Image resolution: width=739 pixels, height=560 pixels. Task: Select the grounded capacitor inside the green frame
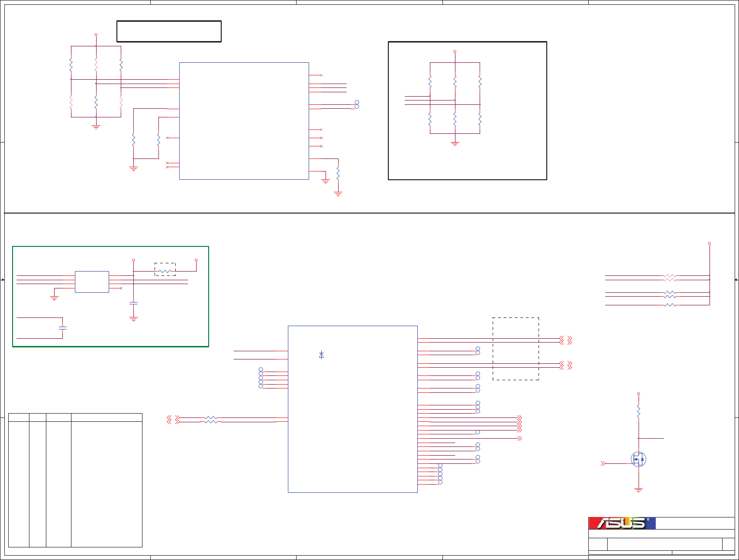coord(134,303)
